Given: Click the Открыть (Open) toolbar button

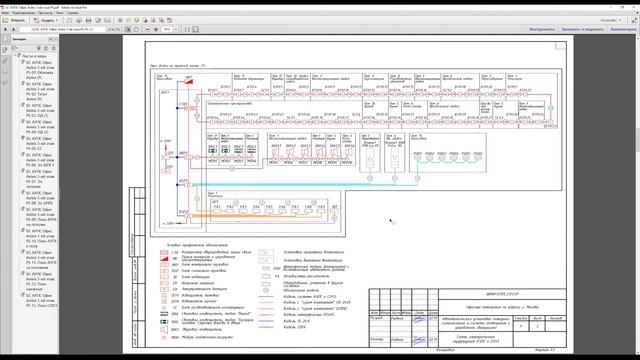Looking at the screenshot, I should pyautogui.click(x=14, y=20).
